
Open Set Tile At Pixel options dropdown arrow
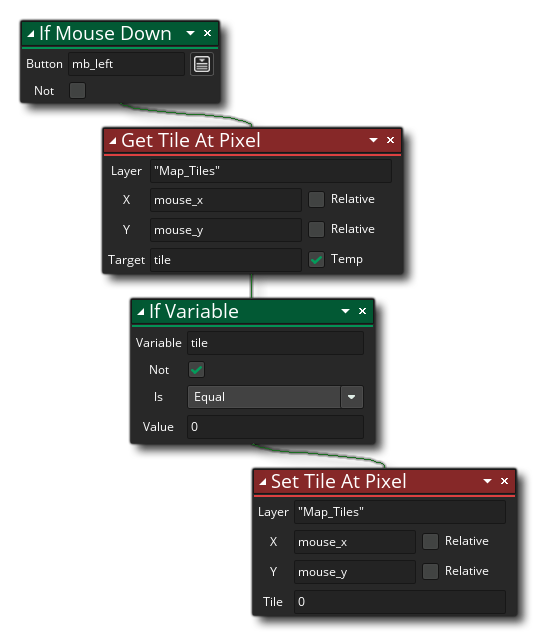(488, 481)
